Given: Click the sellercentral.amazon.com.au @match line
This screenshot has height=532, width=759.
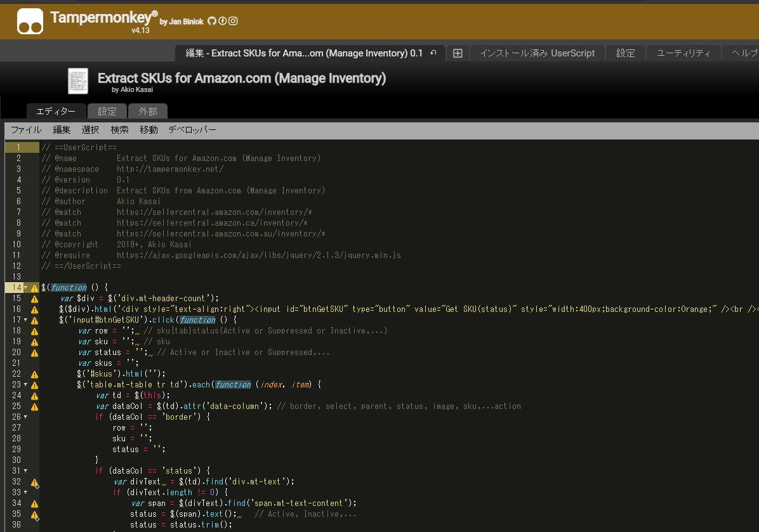Looking at the screenshot, I should (x=183, y=233).
